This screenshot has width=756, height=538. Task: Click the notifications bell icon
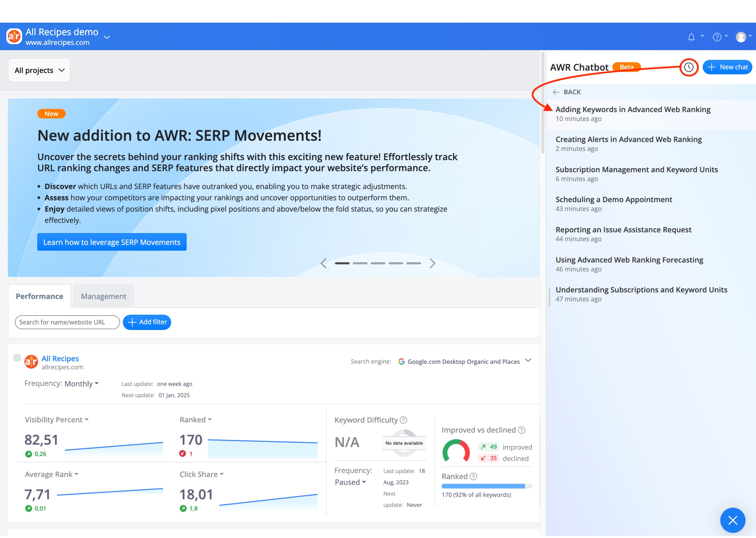point(691,37)
